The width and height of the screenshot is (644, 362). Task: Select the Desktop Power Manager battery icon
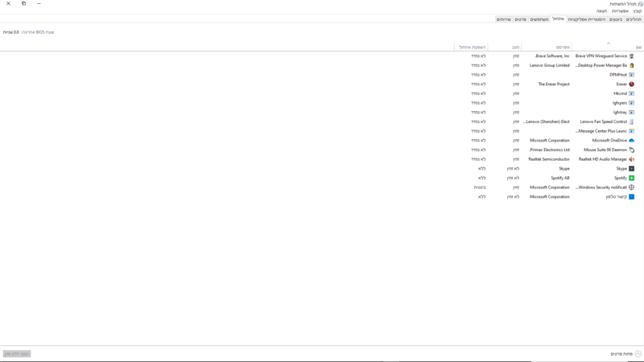(x=632, y=66)
